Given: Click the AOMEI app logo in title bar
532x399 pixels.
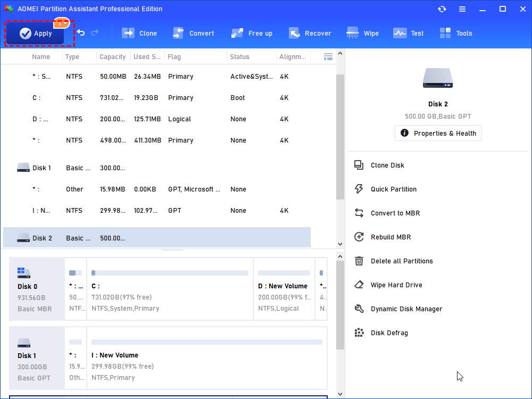Looking at the screenshot, I should (9, 9).
